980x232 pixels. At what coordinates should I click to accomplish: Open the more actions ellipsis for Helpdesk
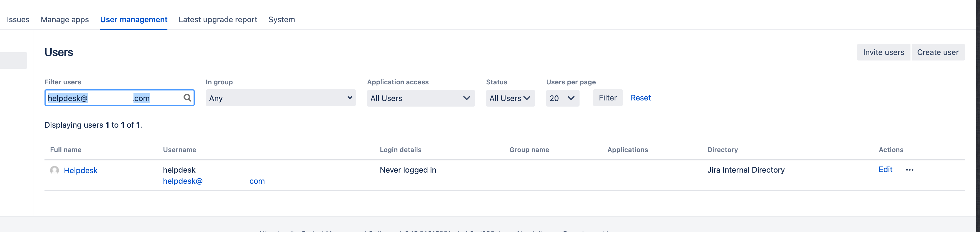[909, 170]
